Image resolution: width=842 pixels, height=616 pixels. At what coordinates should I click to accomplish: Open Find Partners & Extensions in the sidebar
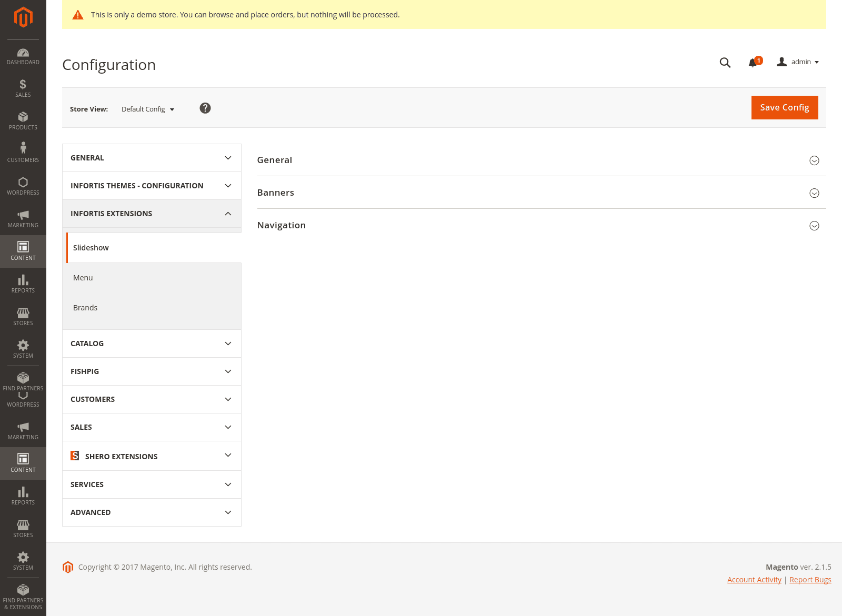[23, 597]
